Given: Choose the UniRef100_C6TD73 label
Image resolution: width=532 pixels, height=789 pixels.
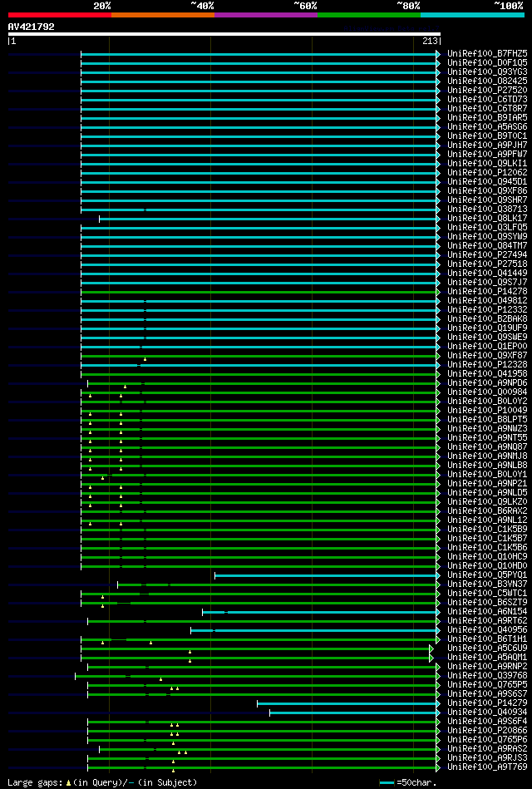Looking at the screenshot, I should 487,99.
